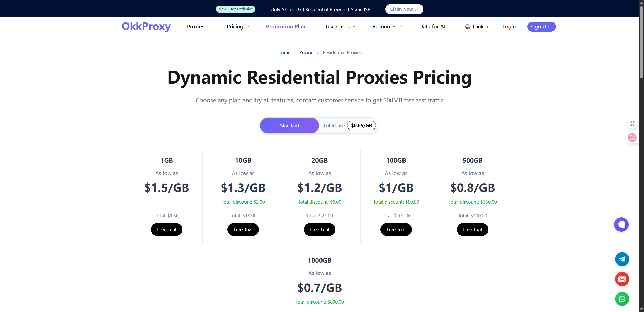Open the Promotion Plan menu item

[x=286, y=27]
